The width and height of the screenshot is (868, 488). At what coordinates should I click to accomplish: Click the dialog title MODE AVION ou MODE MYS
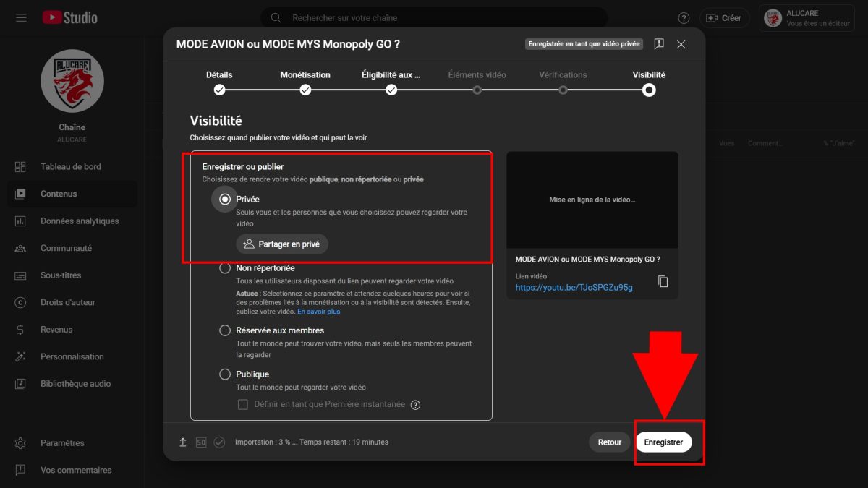[288, 44]
